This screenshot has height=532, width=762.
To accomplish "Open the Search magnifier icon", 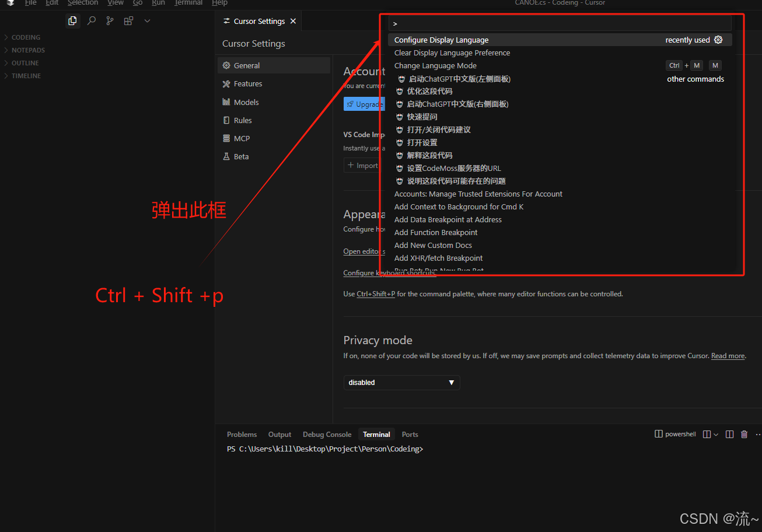I will pos(92,21).
